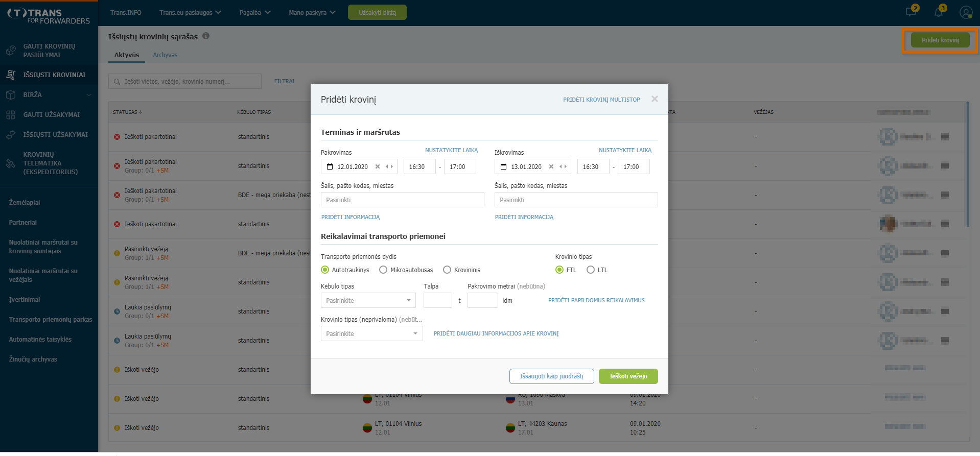The image size is (980, 456).
Task: Click the delivery location Pasirinkti field
Action: coord(576,200)
